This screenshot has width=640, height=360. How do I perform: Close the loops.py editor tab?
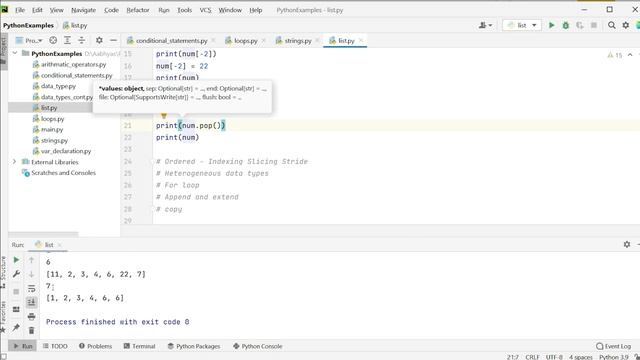[x=264, y=40]
